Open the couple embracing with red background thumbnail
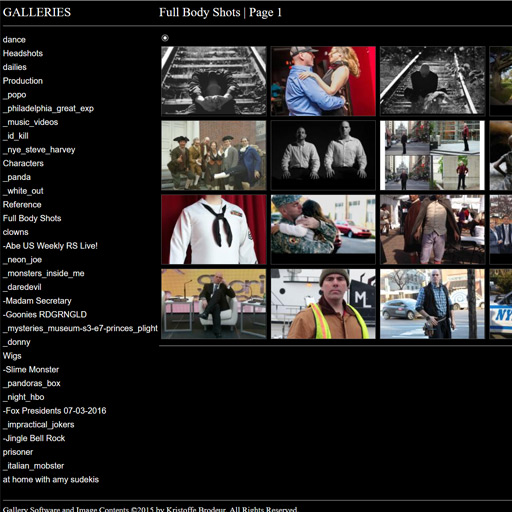This screenshot has width=512, height=512. point(323,81)
